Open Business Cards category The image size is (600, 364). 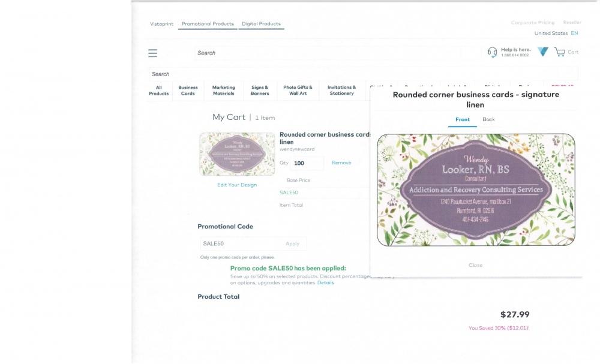[x=188, y=91]
